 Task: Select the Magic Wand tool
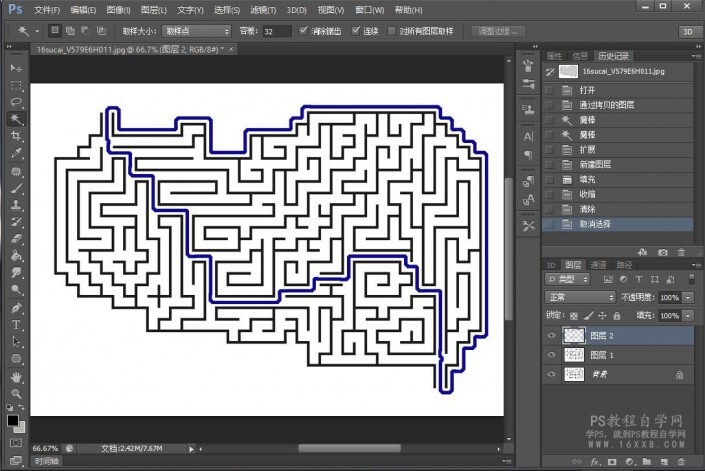(x=17, y=118)
